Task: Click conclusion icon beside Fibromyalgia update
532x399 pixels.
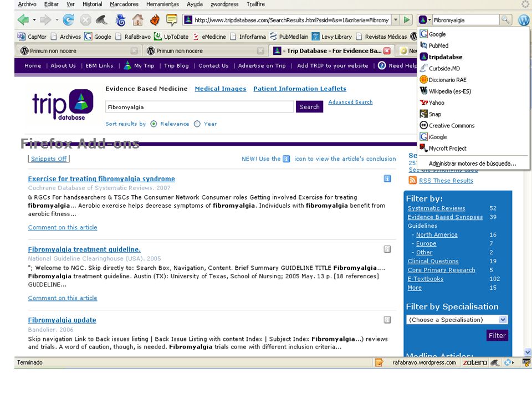Action: pos(387,320)
